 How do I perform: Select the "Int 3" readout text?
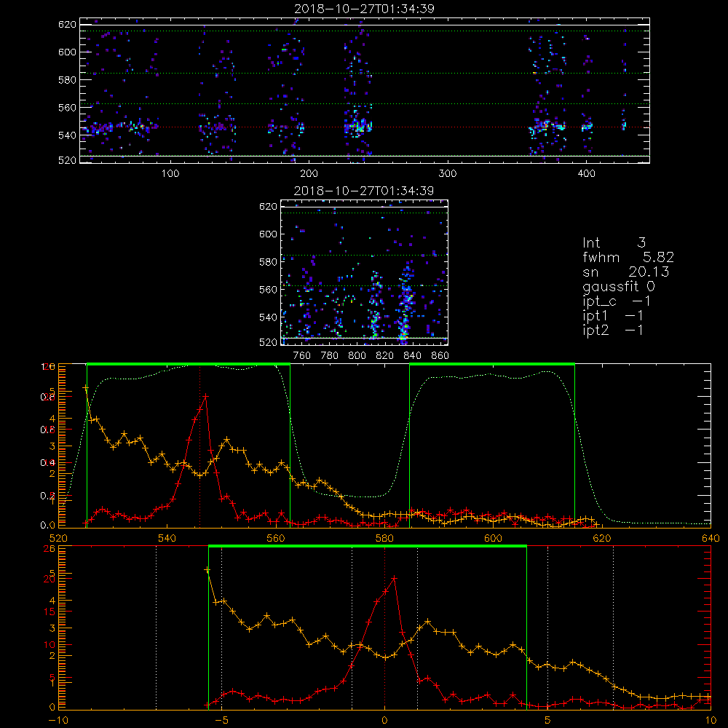tap(614, 243)
